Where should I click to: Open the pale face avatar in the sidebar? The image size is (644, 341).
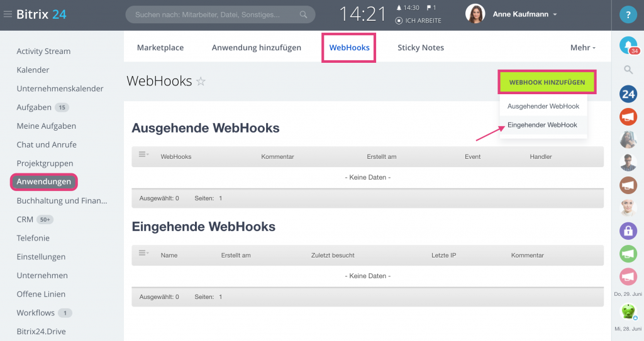pyautogui.click(x=628, y=208)
